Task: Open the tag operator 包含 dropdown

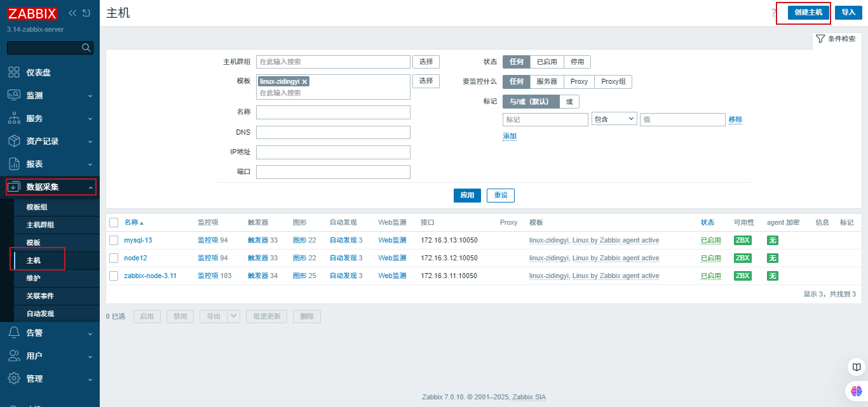Action: 614,119
